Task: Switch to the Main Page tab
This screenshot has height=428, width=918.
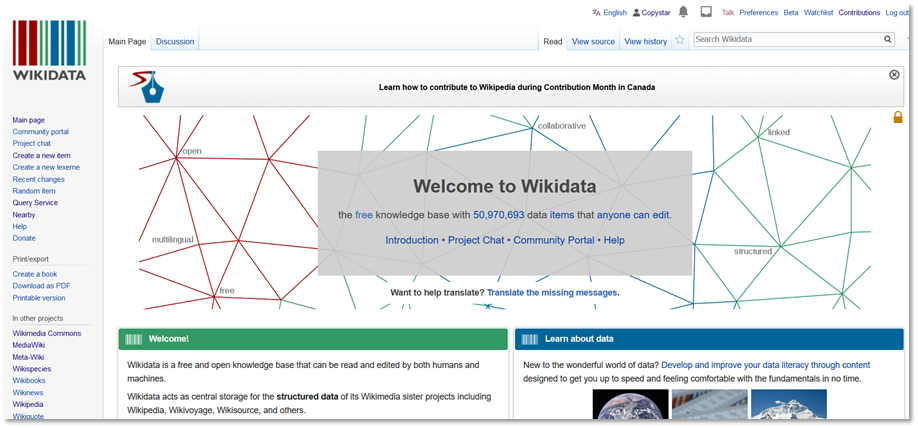Action: (128, 42)
